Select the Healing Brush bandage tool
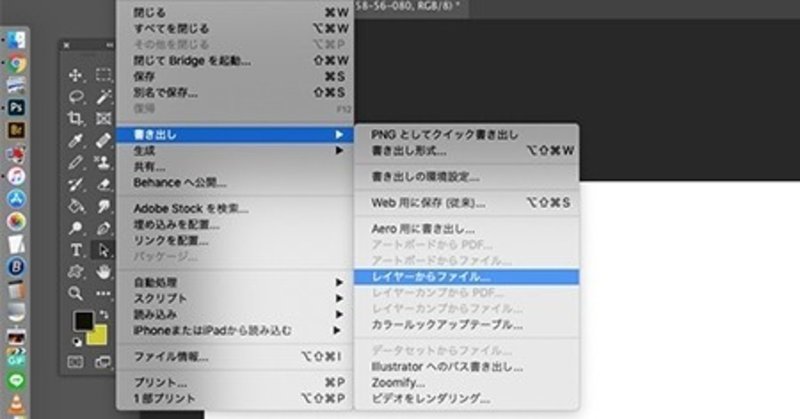 (104, 140)
